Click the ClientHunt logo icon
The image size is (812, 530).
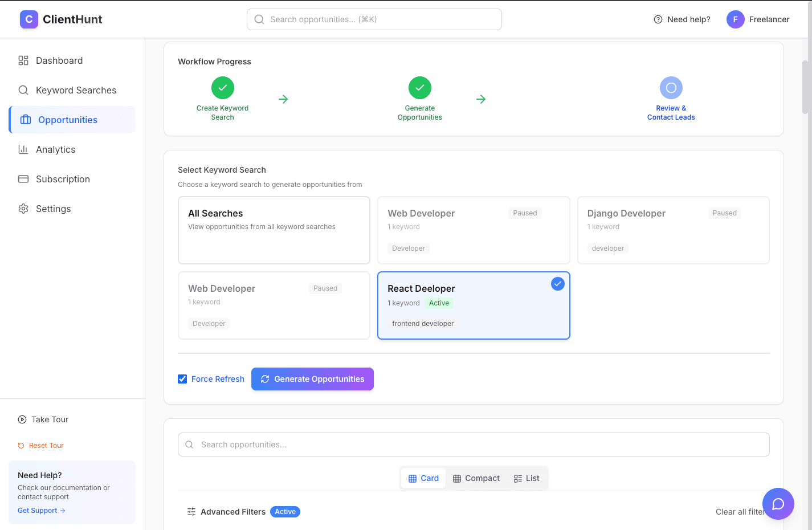point(29,19)
